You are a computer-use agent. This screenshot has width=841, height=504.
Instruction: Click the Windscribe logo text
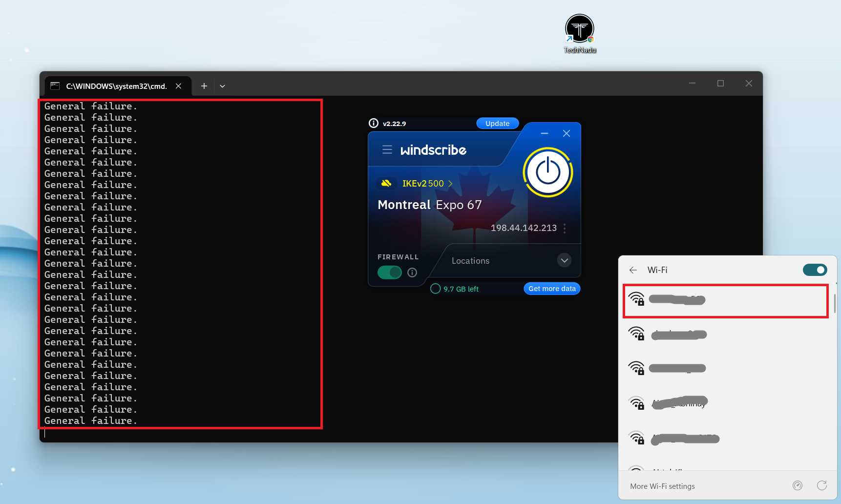tap(433, 150)
